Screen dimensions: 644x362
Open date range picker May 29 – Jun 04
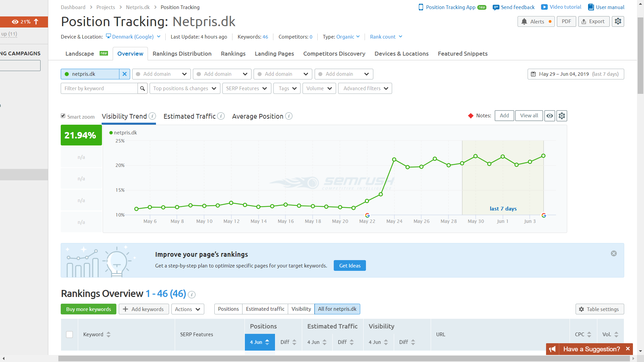[x=576, y=74]
